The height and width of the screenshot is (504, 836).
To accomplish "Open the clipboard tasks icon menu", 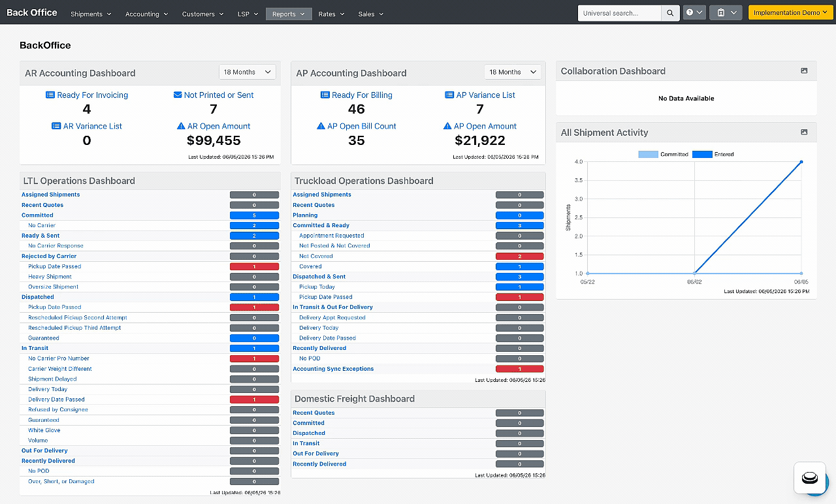I will [726, 13].
